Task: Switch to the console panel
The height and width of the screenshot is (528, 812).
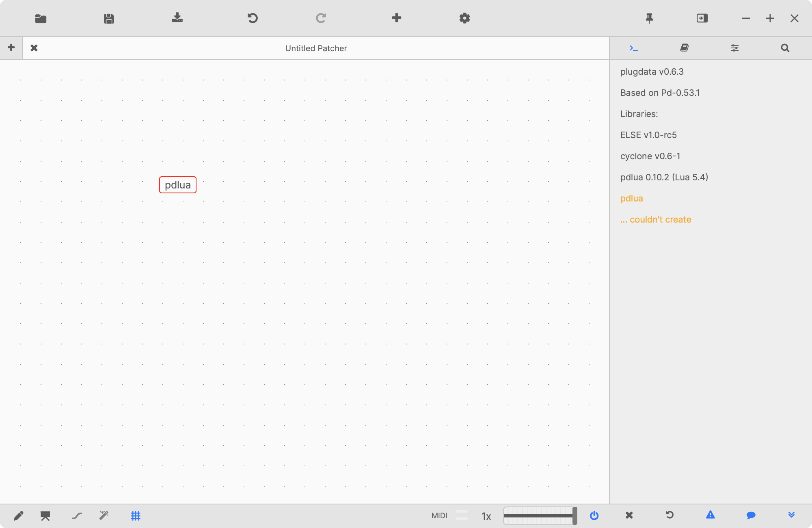Action: click(634, 48)
